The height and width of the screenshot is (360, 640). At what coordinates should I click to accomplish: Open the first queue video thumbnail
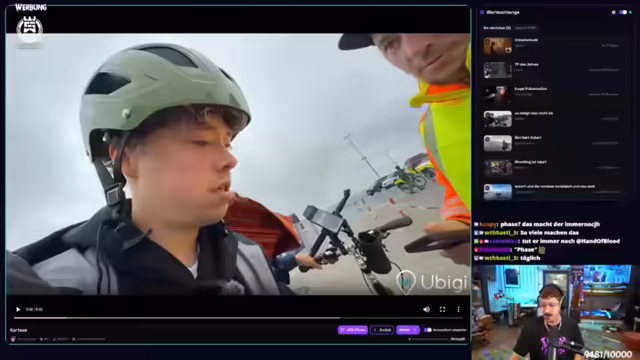[x=498, y=46]
